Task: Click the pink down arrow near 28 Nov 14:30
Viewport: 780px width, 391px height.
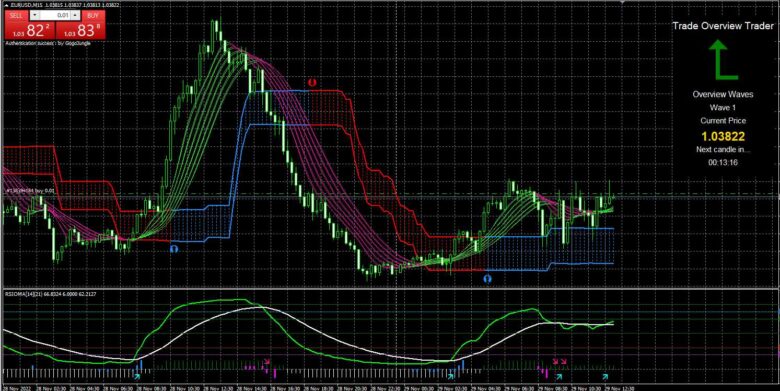Action: tap(267, 362)
